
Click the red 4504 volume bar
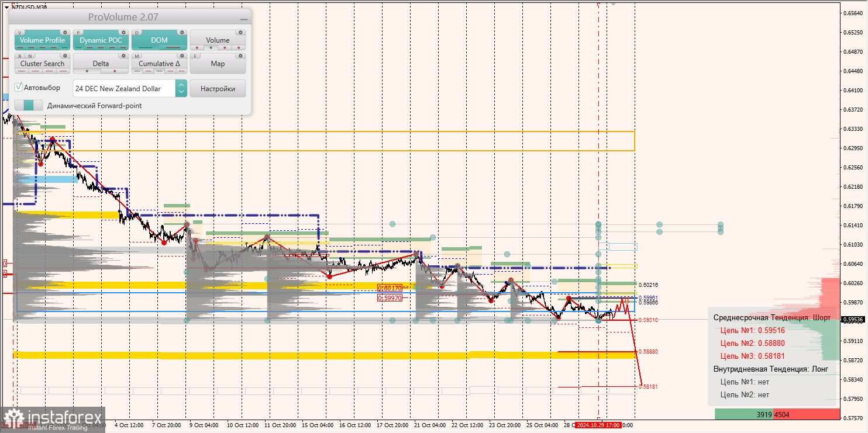[x=807, y=414]
